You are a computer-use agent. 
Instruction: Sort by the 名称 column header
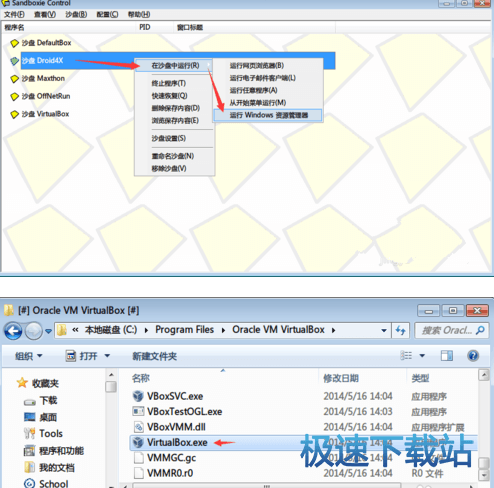point(223,378)
